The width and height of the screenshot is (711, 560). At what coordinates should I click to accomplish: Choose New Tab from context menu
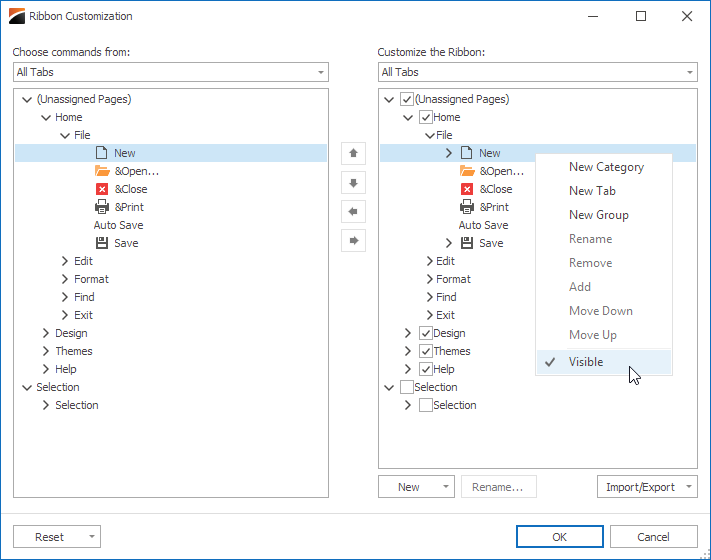592,191
